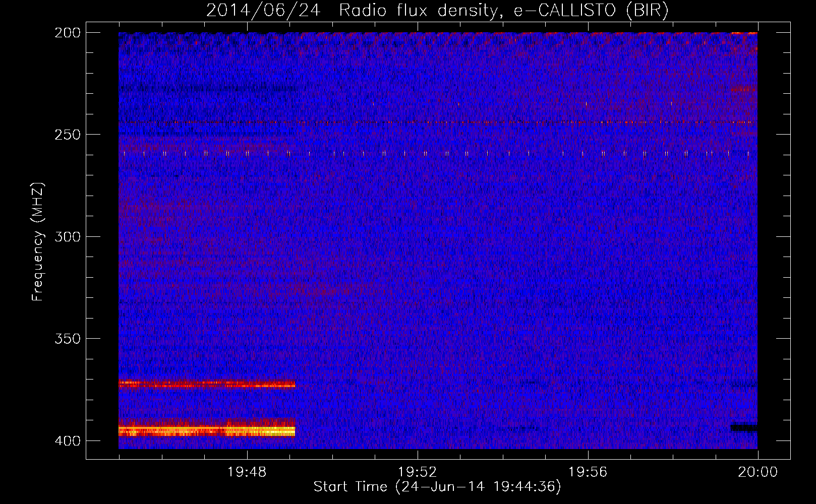Click the 19:52 time tick label
The width and height of the screenshot is (816, 504).
coord(418,472)
